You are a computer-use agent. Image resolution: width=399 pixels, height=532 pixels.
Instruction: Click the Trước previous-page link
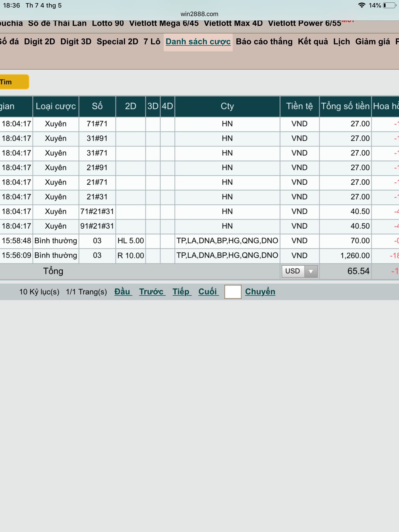tap(151, 292)
